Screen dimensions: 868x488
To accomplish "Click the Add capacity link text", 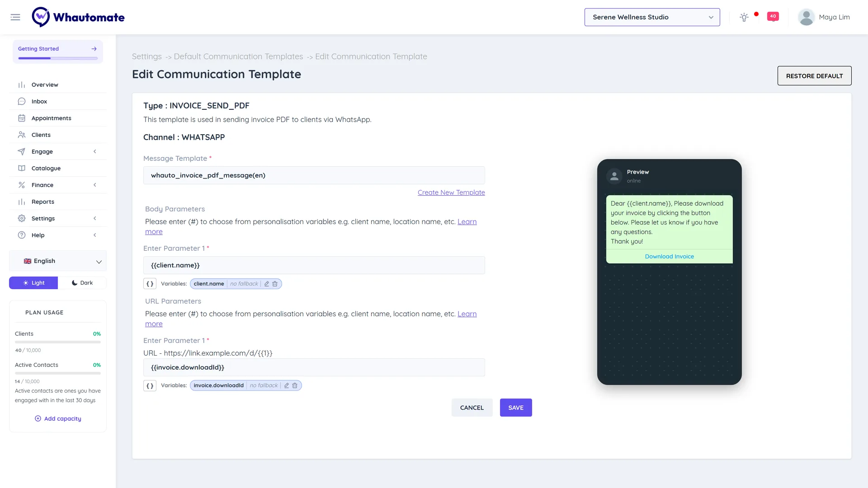I will (x=63, y=419).
